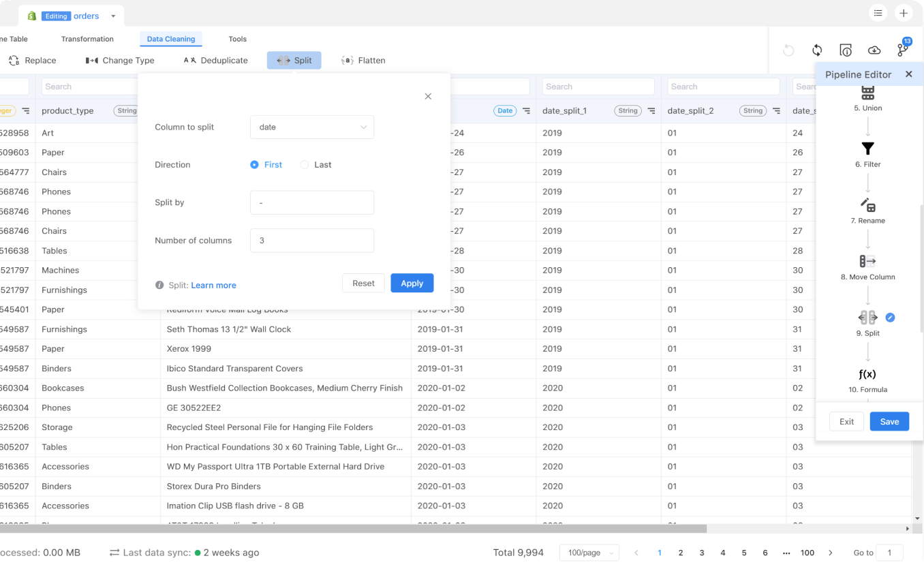924x569 pixels.
Task: Switch to the Transformation tab
Action: [x=87, y=39]
